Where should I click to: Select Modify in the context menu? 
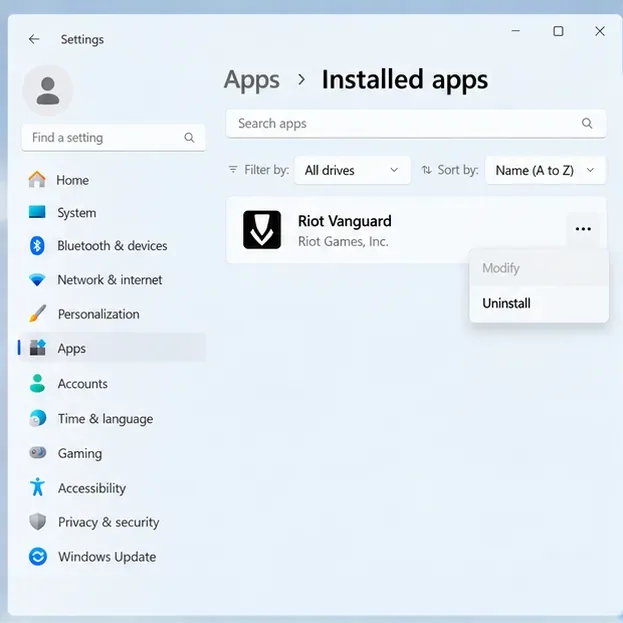539,268
